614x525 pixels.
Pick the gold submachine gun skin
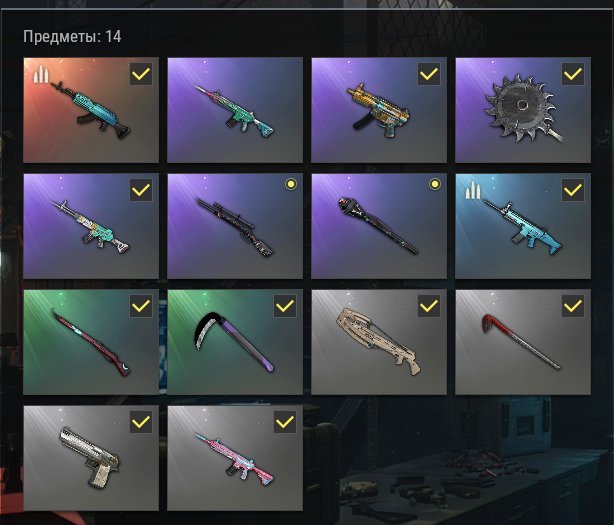point(379,110)
